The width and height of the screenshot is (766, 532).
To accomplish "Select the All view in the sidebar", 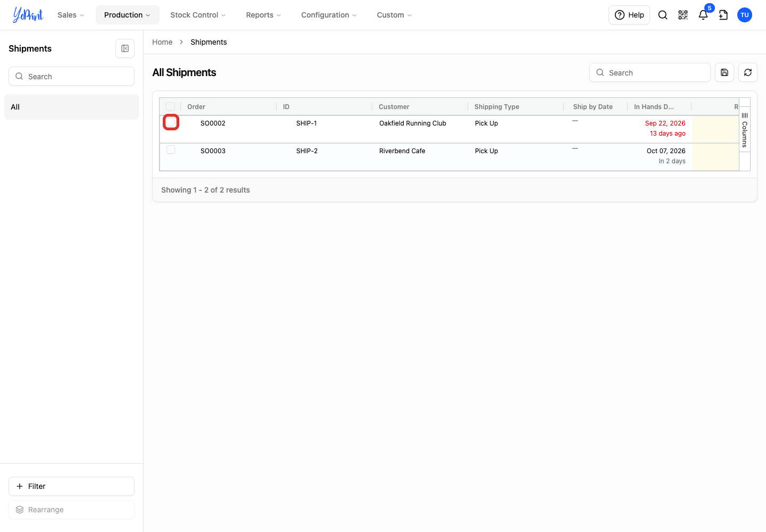I will [71, 107].
